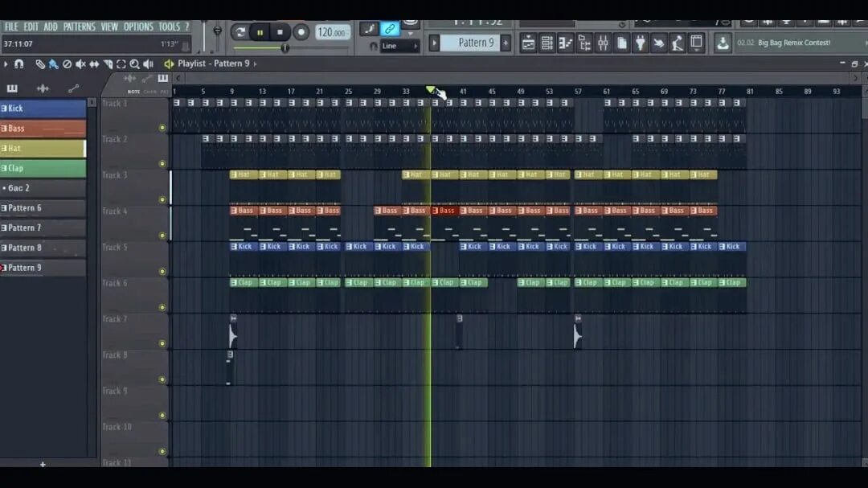The image size is (868, 488).
Task: Select the Playback speaker tool
Action: pos(148,64)
